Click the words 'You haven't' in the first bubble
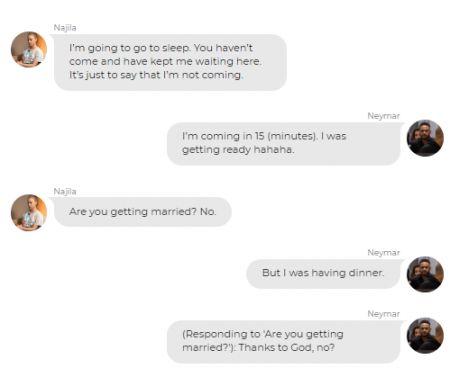The image size is (450, 377). coord(223,48)
